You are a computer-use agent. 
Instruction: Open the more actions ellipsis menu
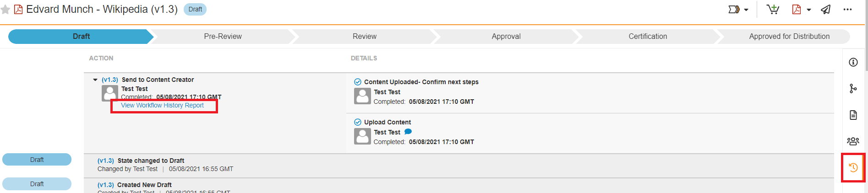pyautogui.click(x=847, y=10)
